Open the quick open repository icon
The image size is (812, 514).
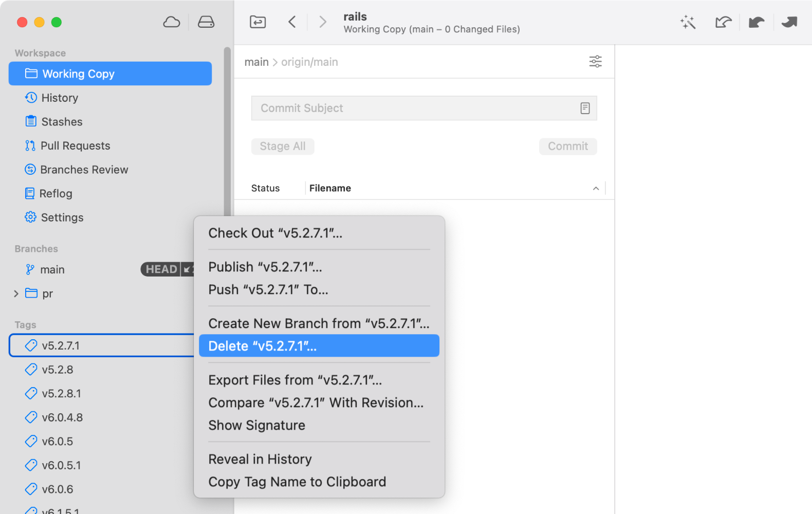point(257,22)
